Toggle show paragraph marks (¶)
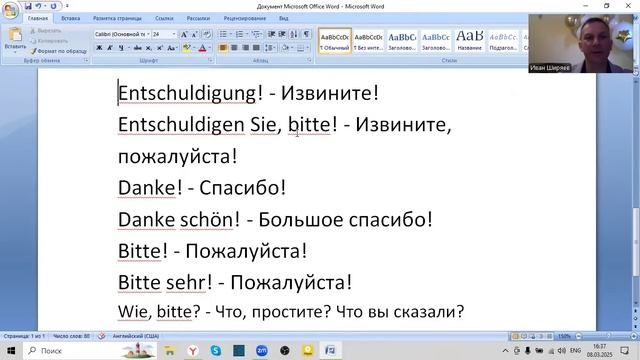This screenshot has width=640, height=360. (x=307, y=34)
